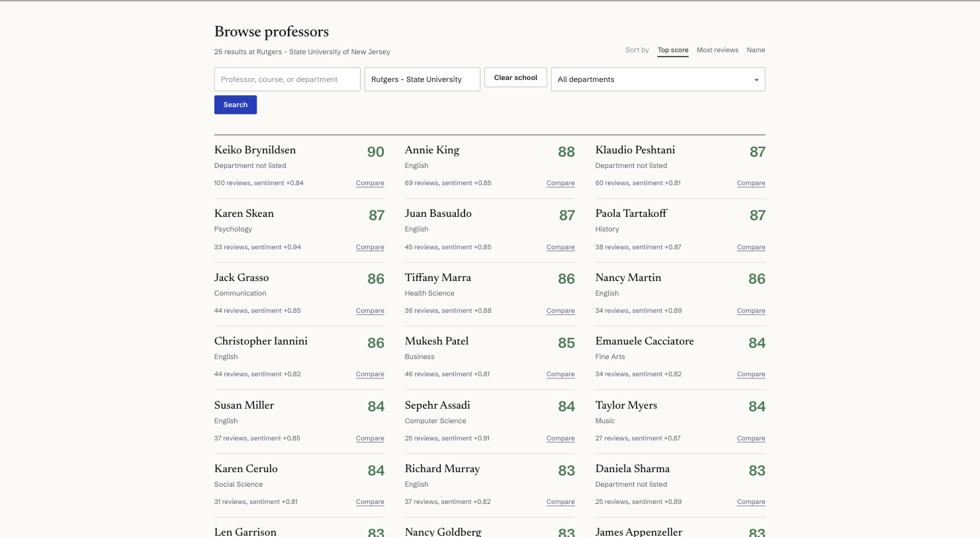Open Karen Cerulo's profile name
This screenshot has height=537, width=980.
click(x=246, y=469)
